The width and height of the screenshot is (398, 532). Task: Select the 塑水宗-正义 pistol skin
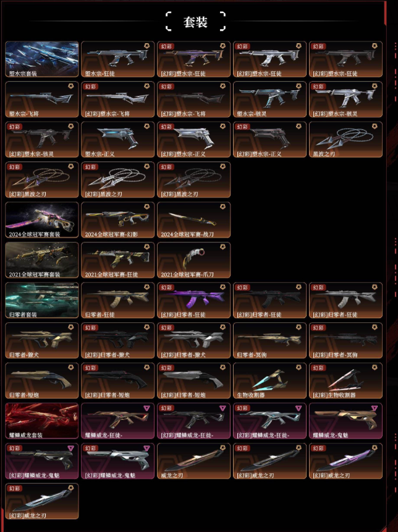[117, 139]
